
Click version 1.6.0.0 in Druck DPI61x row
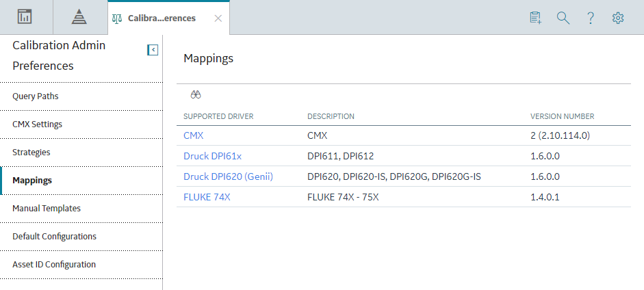click(x=545, y=156)
